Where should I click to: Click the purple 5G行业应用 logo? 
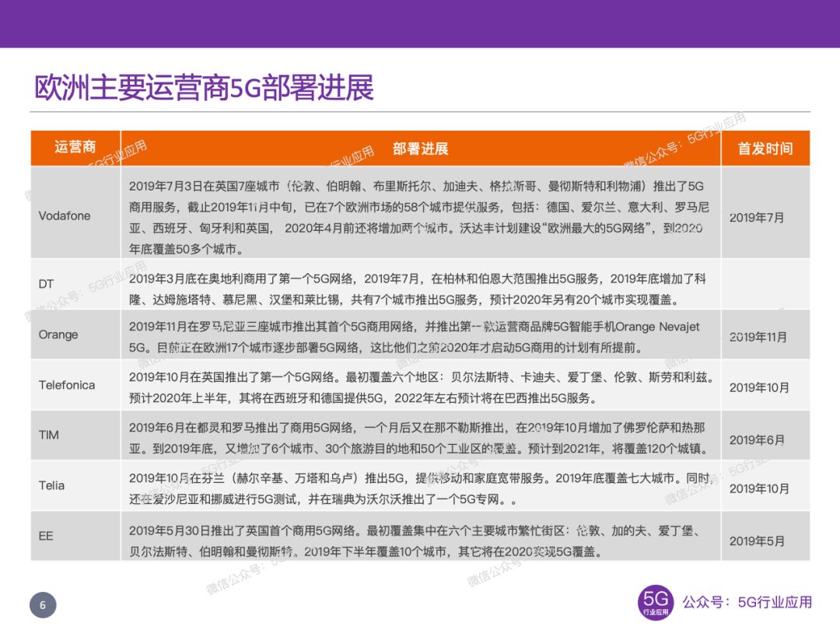655,603
